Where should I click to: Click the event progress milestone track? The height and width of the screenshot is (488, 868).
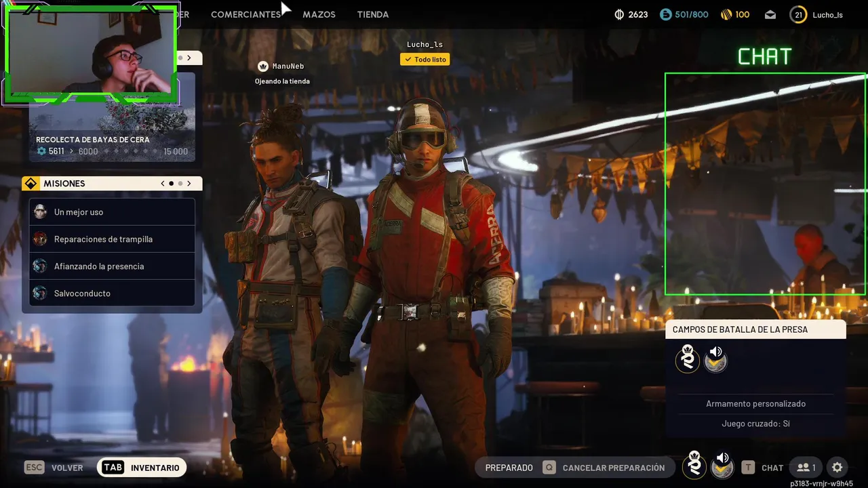coord(130,152)
